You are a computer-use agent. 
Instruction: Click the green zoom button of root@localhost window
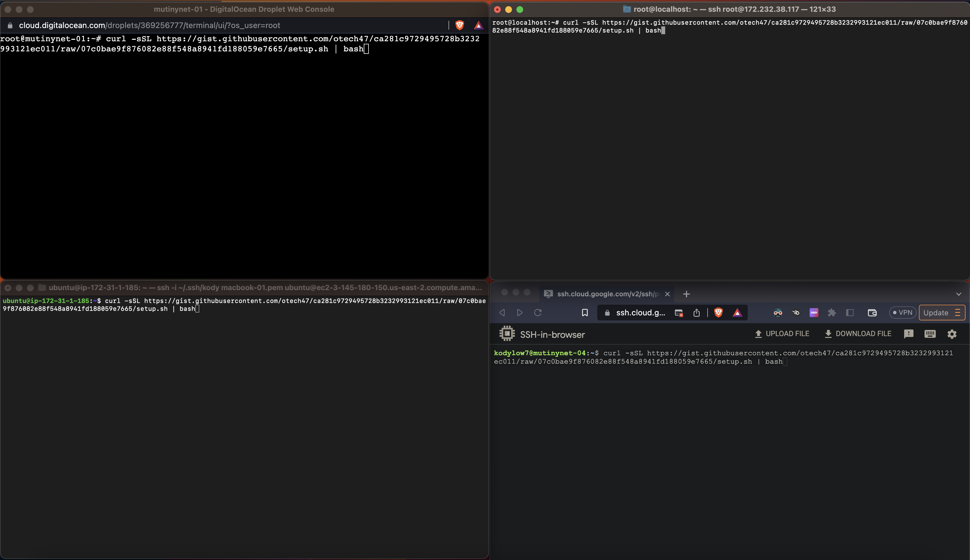tap(520, 9)
